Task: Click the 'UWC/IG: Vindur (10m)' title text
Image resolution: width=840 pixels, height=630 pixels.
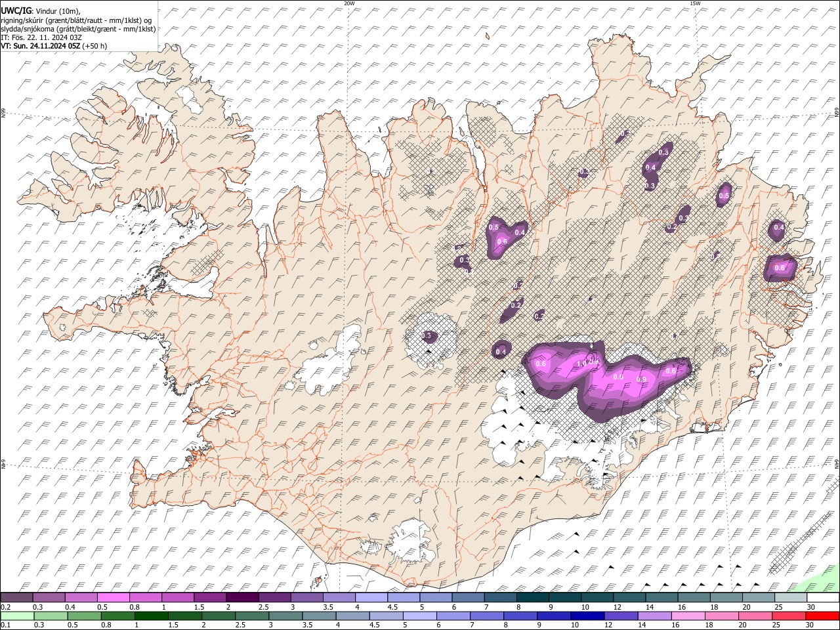Action: click(x=40, y=11)
